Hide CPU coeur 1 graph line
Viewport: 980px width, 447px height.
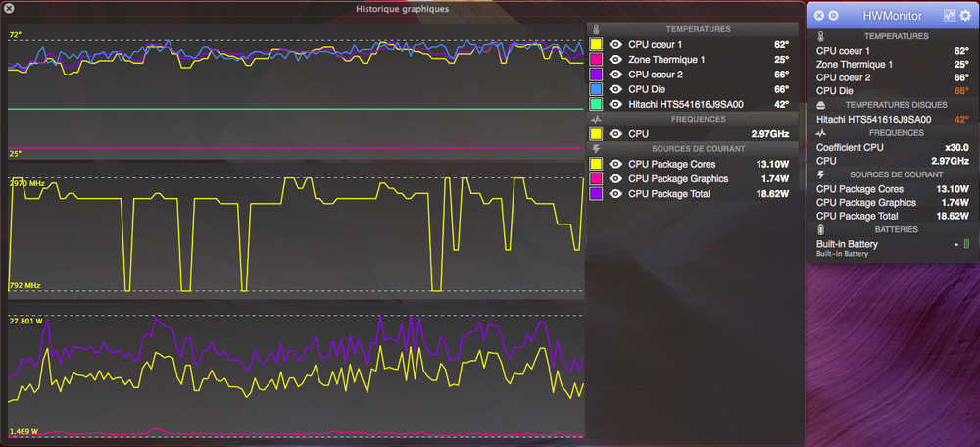pyautogui.click(x=615, y=45)
